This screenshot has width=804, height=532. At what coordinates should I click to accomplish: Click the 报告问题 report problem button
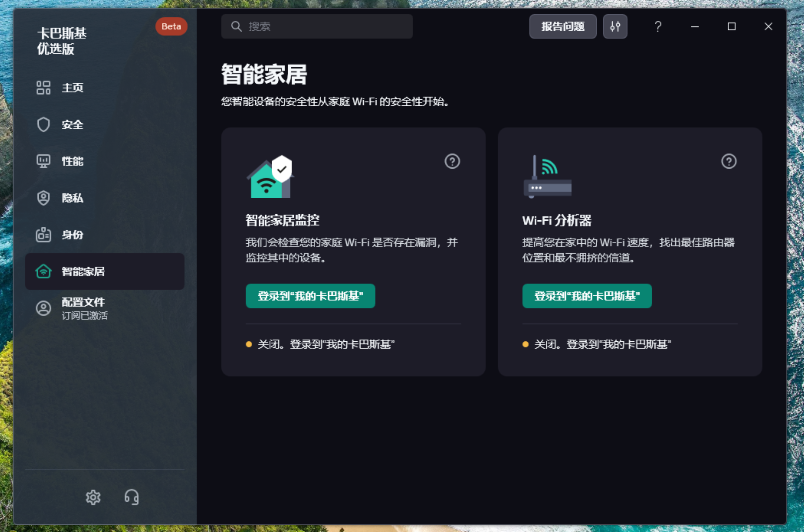pyautogui.click(x=563, y=27)
